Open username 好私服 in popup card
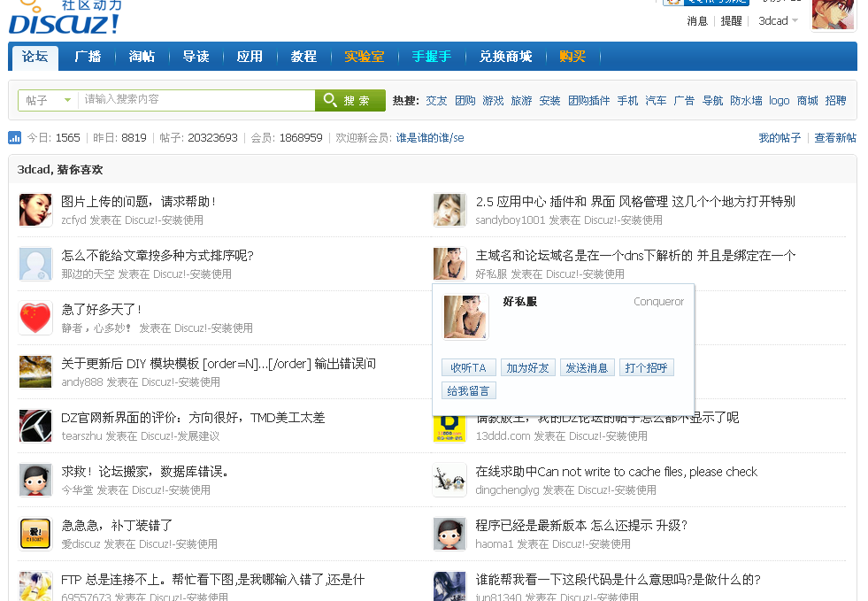This screenshot has width=868, height=601. point(519,301)
